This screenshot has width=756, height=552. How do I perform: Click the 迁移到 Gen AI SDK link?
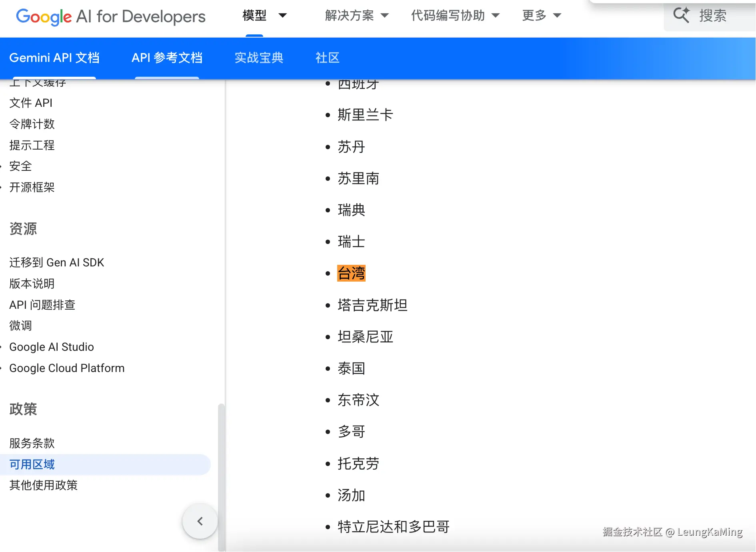pyautogui.click(x=56, y=262)
